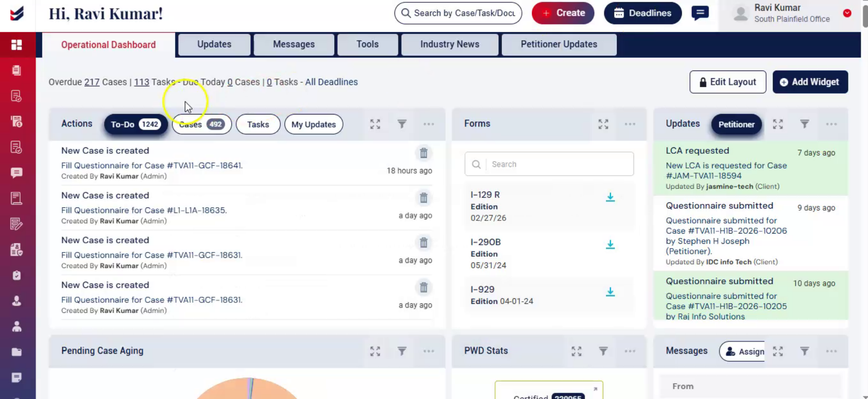Delete the TVA11-GCF-18641 to-do item
Image resolution: width=868 pixels, height=399 pixels.
pos(424,153)
